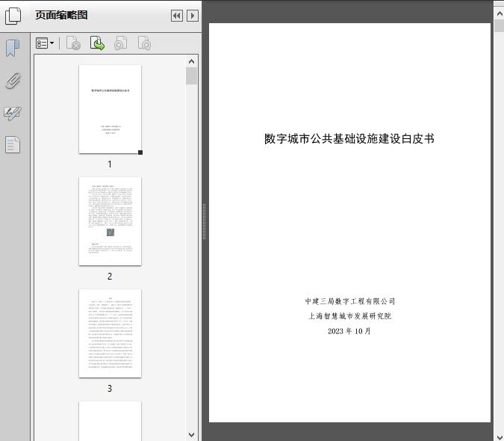
Task: Select the partially visible fourth thumbnail
Action: pos(110,421)
